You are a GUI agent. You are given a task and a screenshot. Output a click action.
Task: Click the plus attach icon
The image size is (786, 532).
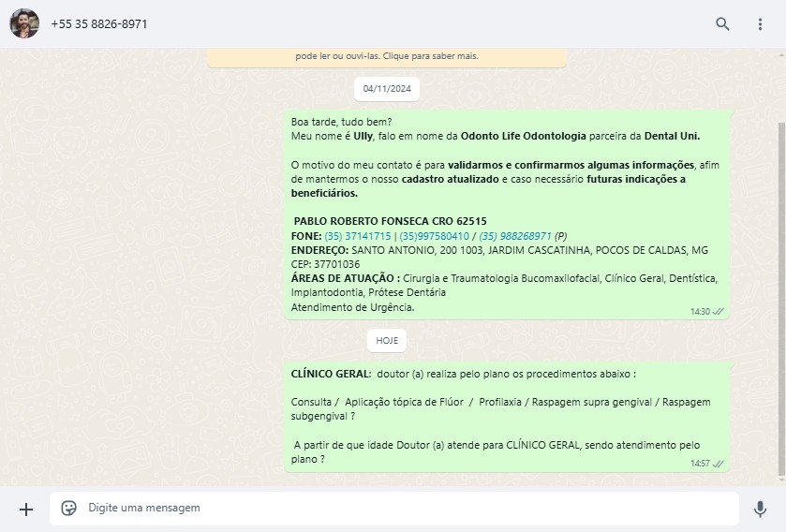[x=26, y=509]
